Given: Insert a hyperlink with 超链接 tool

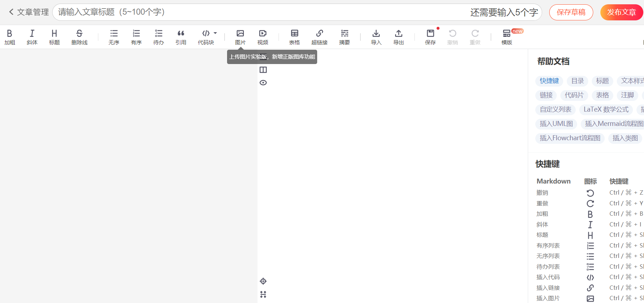Looking at the screenshot, I should click(x=320, y=37).
